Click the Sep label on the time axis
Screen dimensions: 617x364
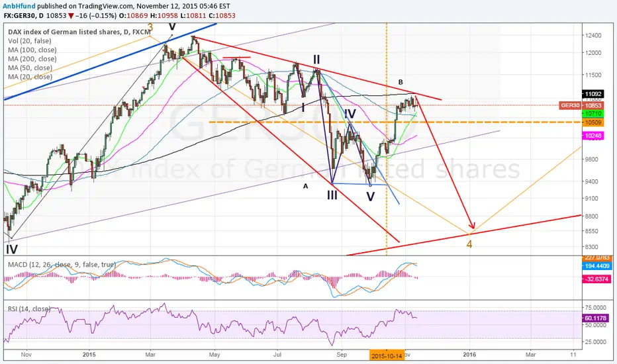pyautogui.click(x=342, y=355)
